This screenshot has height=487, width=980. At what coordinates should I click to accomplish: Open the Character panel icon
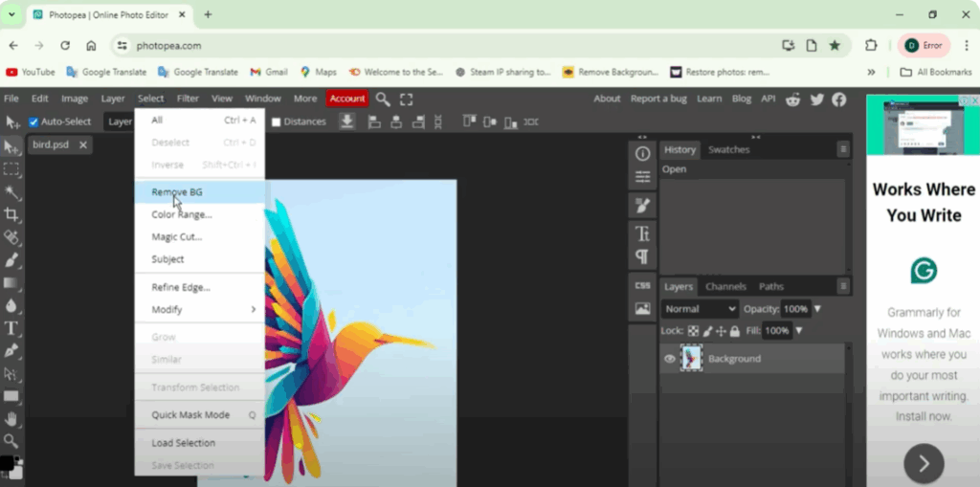point(642,233)
